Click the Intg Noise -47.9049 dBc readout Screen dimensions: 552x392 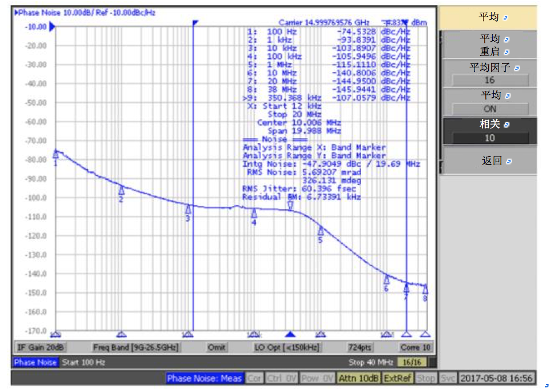coord(331,164)
